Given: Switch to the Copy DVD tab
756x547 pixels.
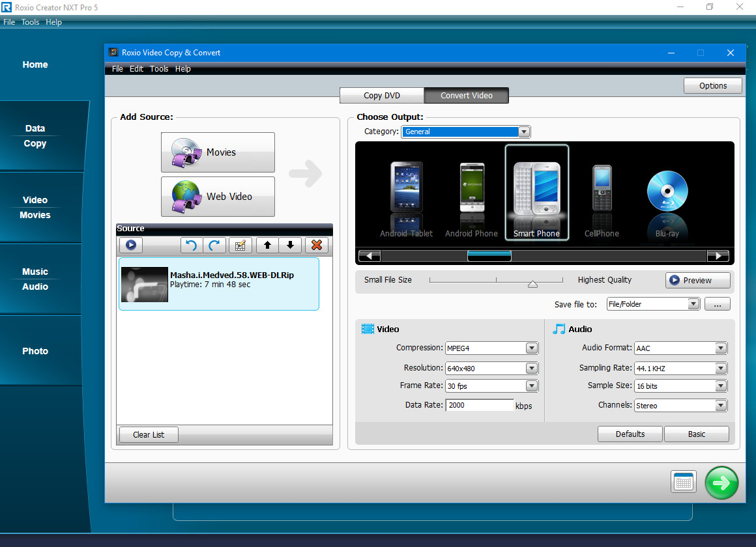Looking at the screenshot, I should pyautogui.click(x=382, y=96).
